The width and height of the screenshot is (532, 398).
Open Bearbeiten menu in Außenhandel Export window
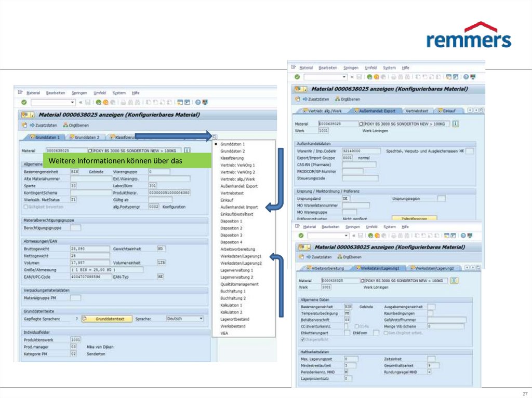[x=328, y=67]
